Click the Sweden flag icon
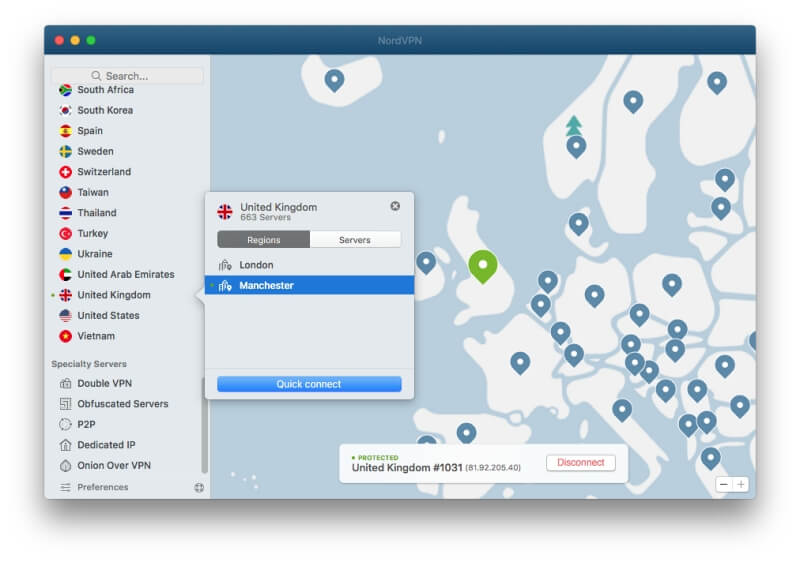Image resolution: width=800 pixels, height=562 pixels. click(x=65, y=151)
